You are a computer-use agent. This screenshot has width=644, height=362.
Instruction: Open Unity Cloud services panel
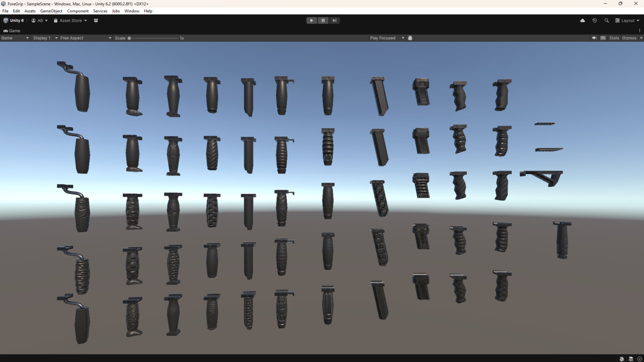point(582,20)
